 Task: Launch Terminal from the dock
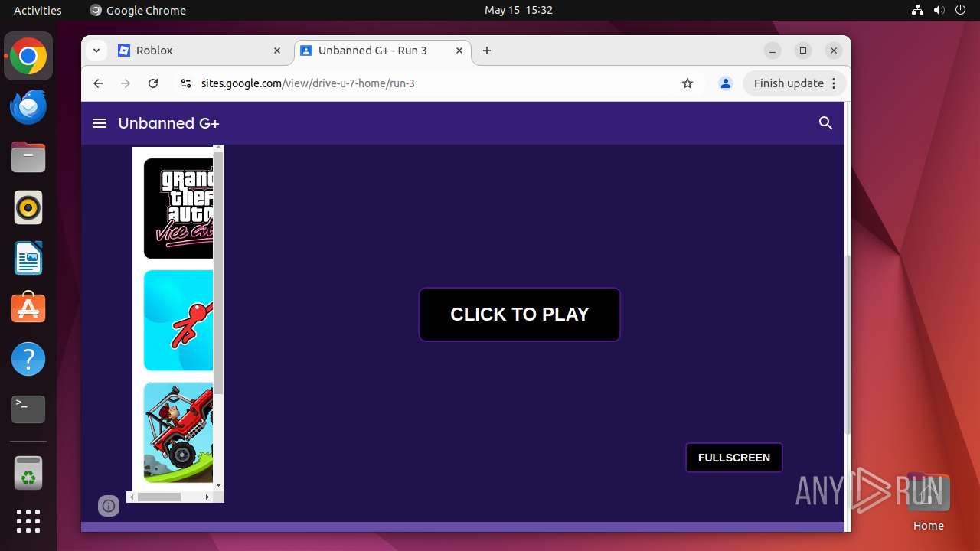click(28, 409)
